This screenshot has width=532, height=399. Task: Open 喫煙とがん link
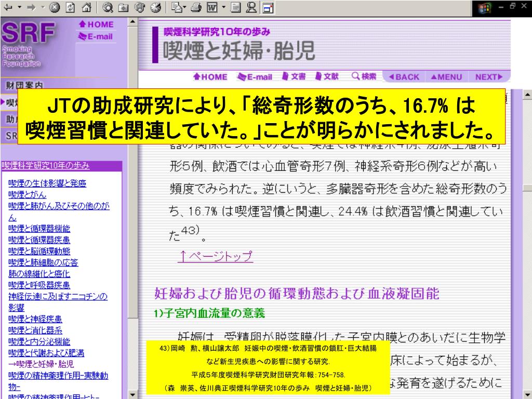pyautogui.click(x=27, y=194)
